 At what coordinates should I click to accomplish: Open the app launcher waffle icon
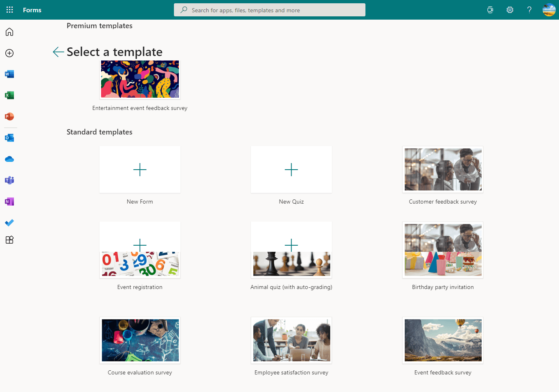pyautogui.click(x=10, y=10)
